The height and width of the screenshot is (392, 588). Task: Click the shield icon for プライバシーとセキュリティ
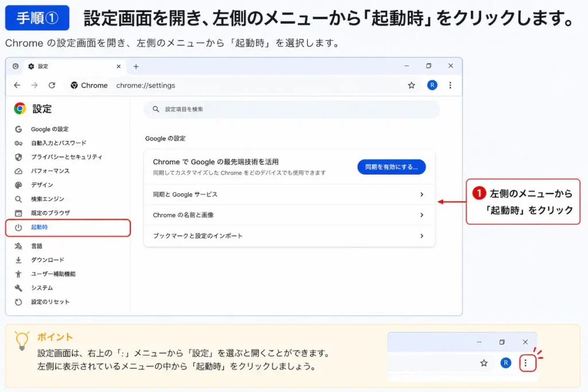(x=18, y=157)
